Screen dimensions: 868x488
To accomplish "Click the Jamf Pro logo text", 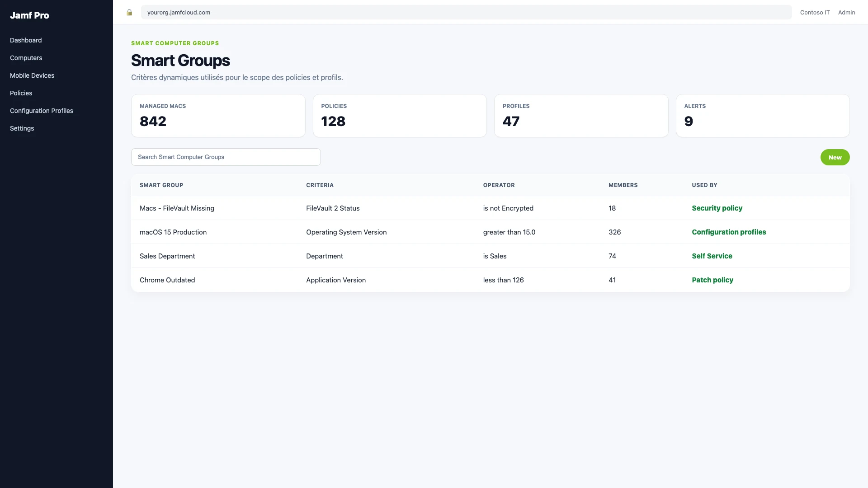I will click(x=29, y=15).
